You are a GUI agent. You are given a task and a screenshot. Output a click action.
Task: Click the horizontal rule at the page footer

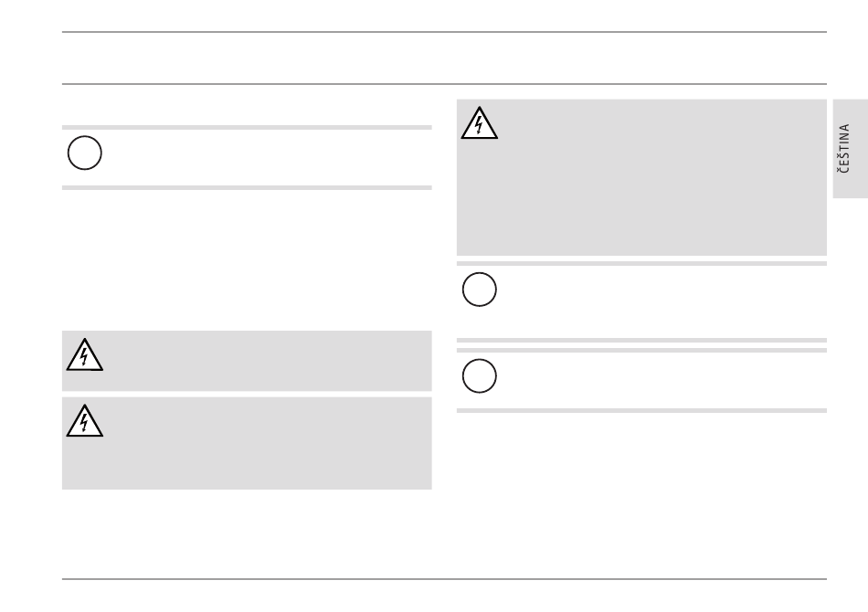[444, 579]
